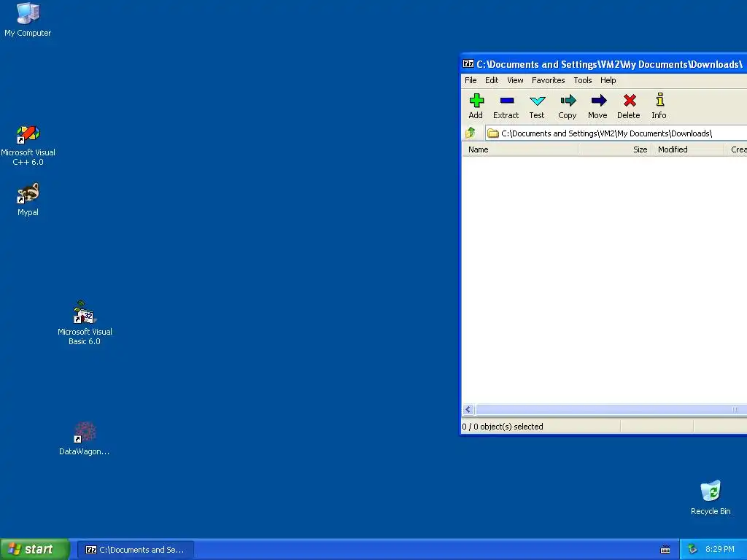The height and width of the screenshot is (560, 747).
Task: Click the Test archive toolbar icon
Action: (x=537, y=106)
